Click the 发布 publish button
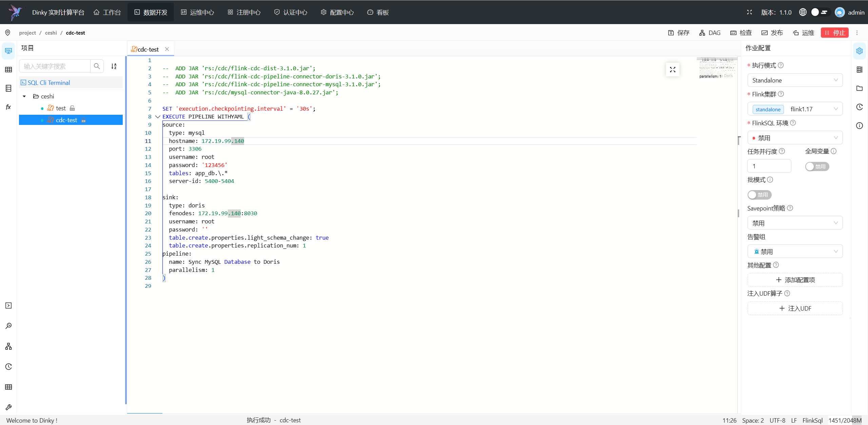 click(x=772, y=33)
